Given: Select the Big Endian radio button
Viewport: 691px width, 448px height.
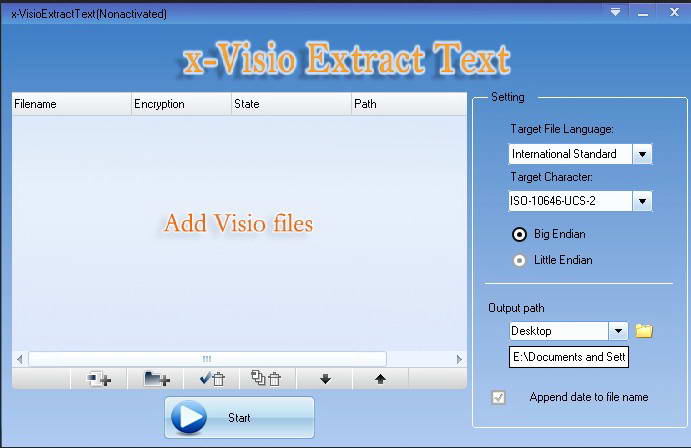Looking at the screenshot, I should click(519, 234).
